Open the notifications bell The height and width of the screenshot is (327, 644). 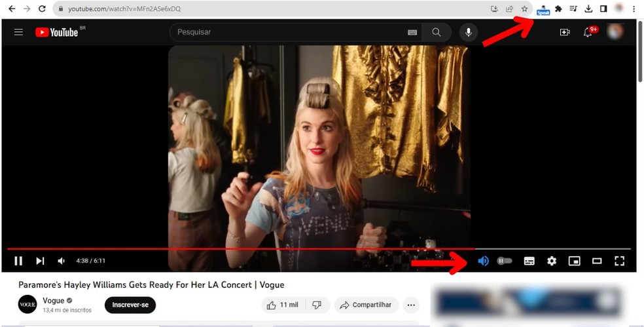(x=588, y=32)
